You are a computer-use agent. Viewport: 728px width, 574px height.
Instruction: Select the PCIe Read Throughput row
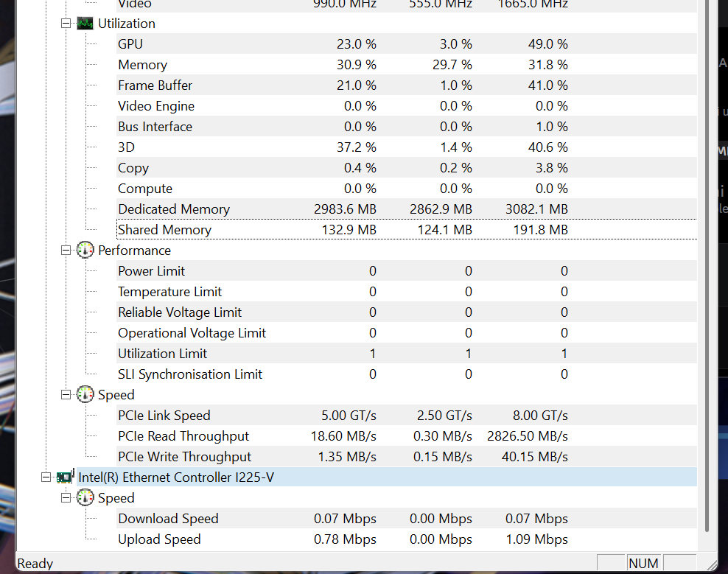(x=407, y=436)
